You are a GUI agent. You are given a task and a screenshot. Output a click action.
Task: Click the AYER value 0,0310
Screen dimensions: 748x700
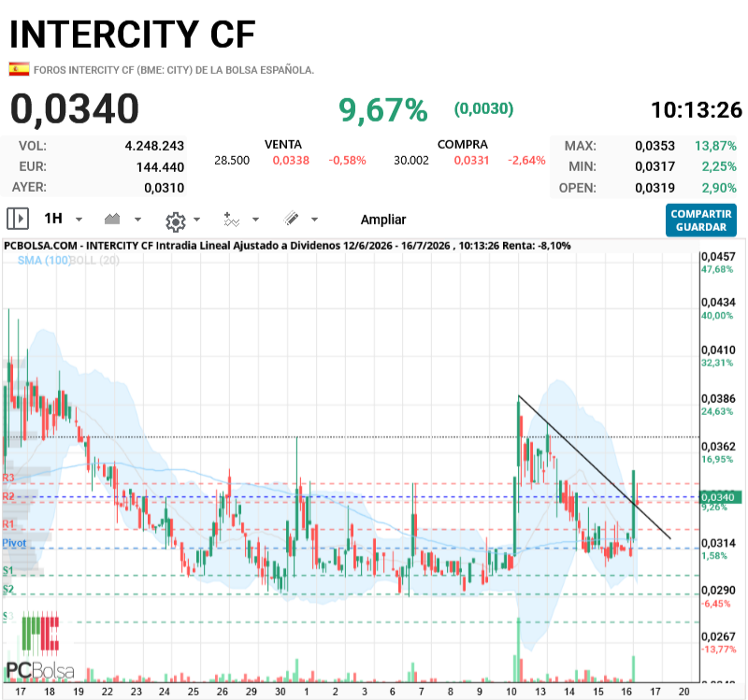(x=165, y=188)
